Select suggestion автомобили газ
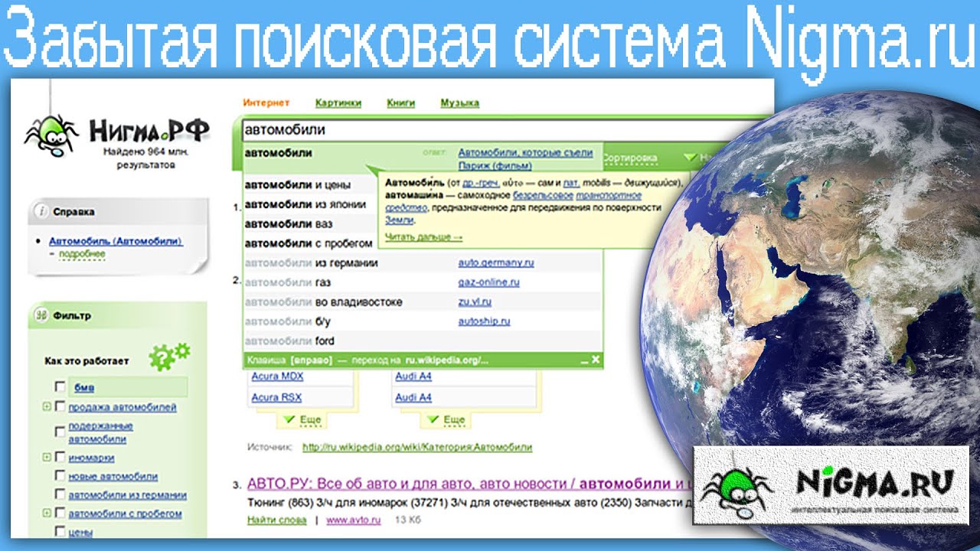 click(x=288, y=282)
